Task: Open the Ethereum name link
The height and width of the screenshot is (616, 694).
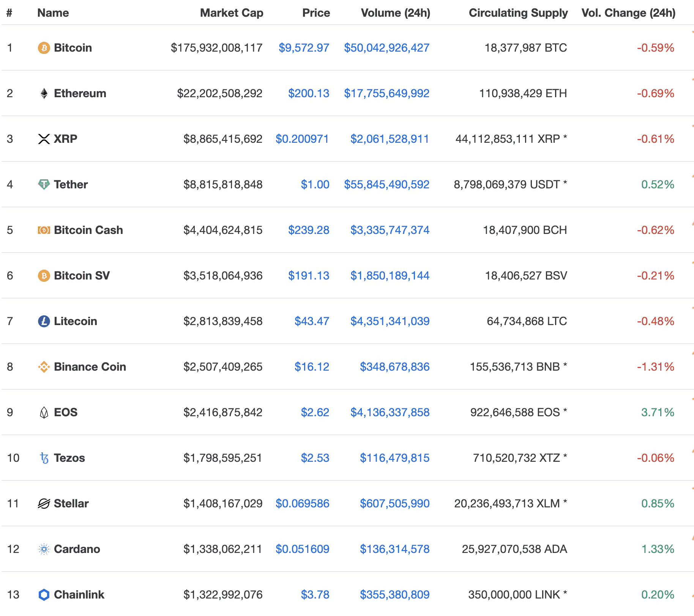Action: [x=80, y=93]
